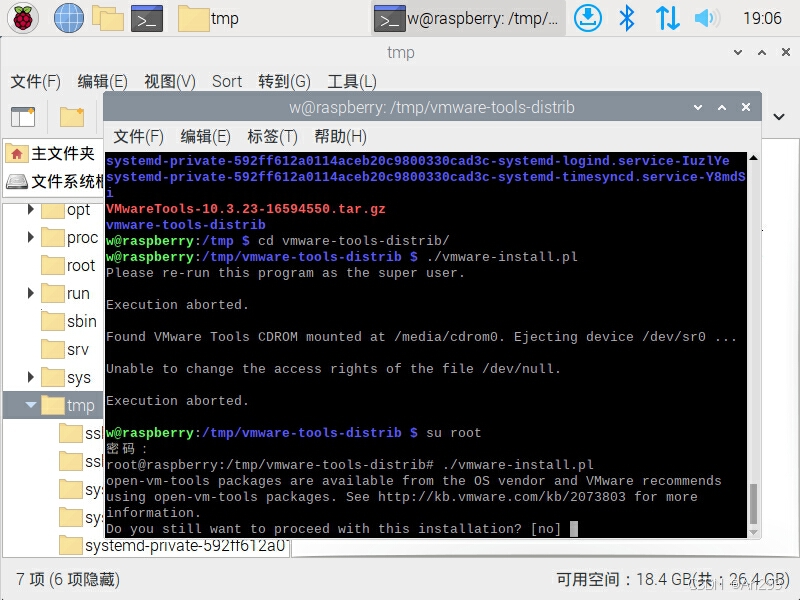Select the proc folder

(69, 238)
